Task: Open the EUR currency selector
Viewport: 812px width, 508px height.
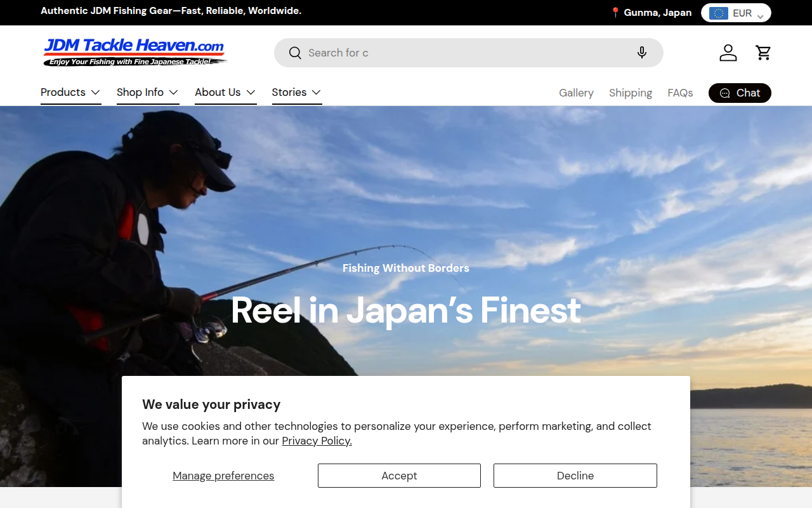Action: 736,13
